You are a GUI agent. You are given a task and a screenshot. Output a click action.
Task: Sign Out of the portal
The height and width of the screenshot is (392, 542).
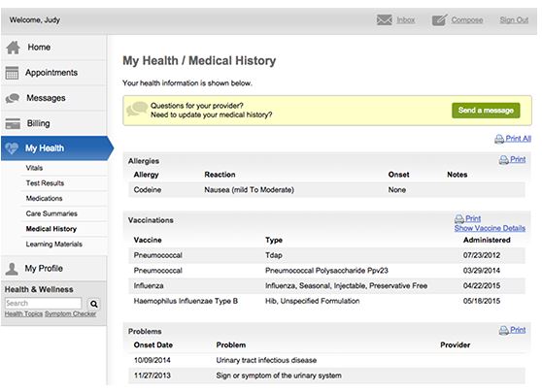coord(514,20)
